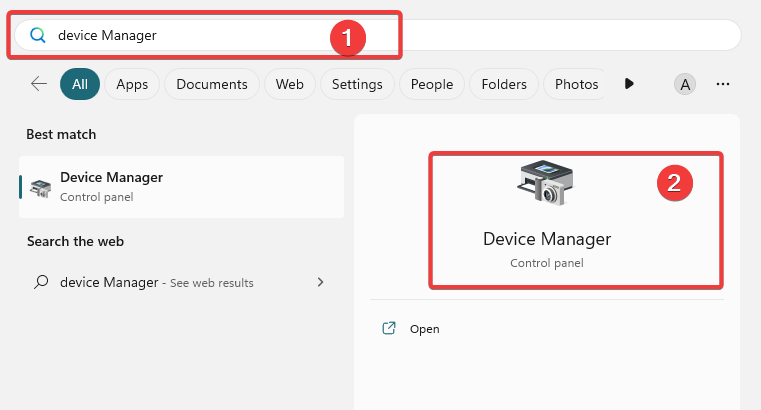This screenshot has height=410, width=761.
Task: Switch to the Folders filter tab
Action: (x=504, y=84)
